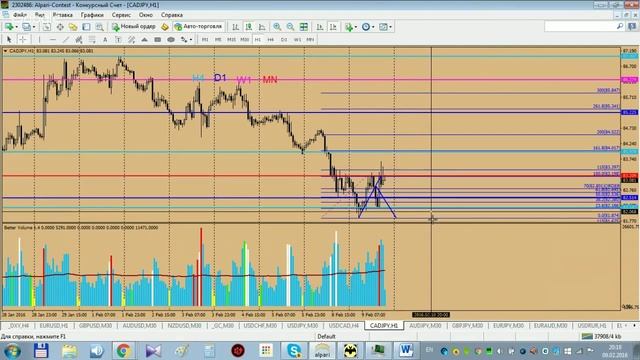Select the trendline drawing tool

[x=65, y=40]
